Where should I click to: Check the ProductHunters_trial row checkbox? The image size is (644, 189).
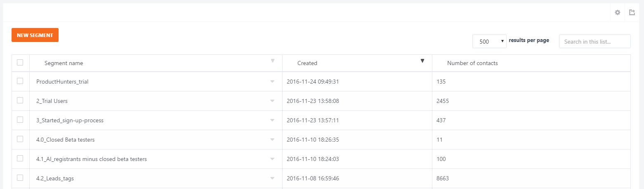pyautogui.click(x=20, y=81)
